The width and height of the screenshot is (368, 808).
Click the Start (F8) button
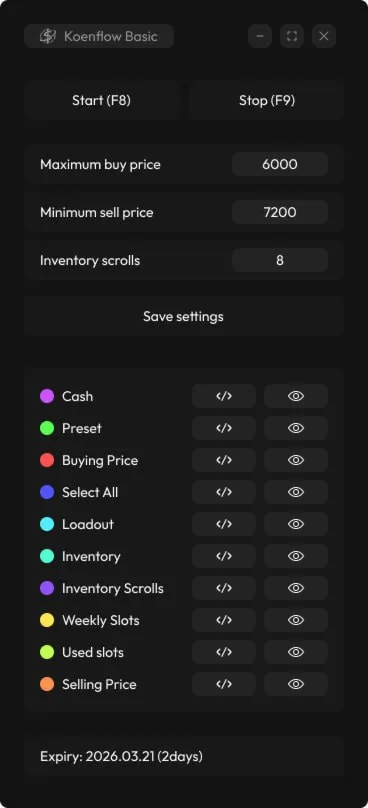click(x=101, y=100)
